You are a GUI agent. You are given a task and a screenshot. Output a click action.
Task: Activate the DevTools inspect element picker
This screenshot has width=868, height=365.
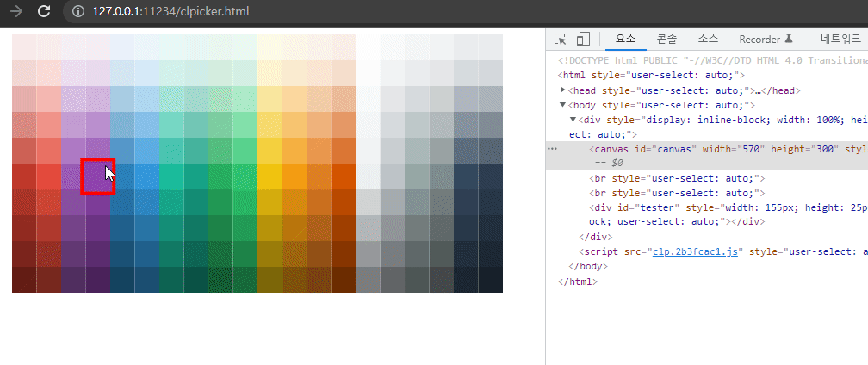coord(561,40)
